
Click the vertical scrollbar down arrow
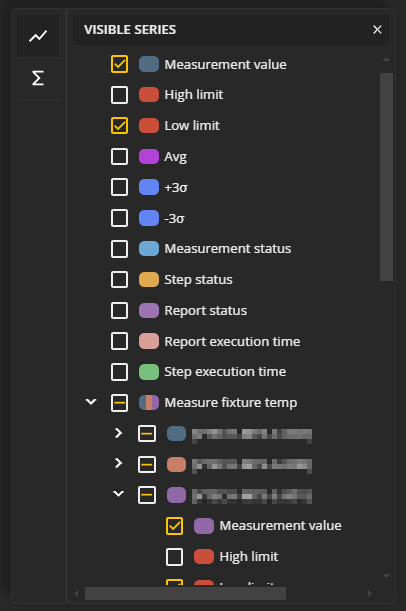pyautogui.click(x=386, y=576)
